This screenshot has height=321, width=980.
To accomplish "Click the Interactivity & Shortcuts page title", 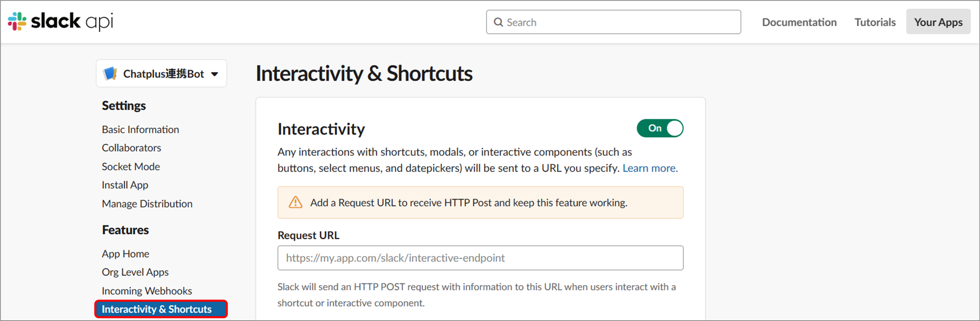I will pyautogui.click(x=364, y=73).
